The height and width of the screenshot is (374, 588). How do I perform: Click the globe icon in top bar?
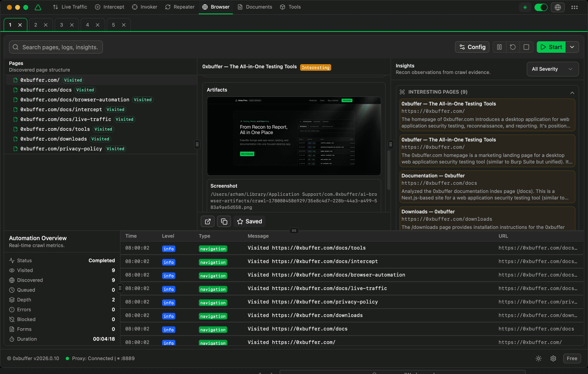(558, 7)
